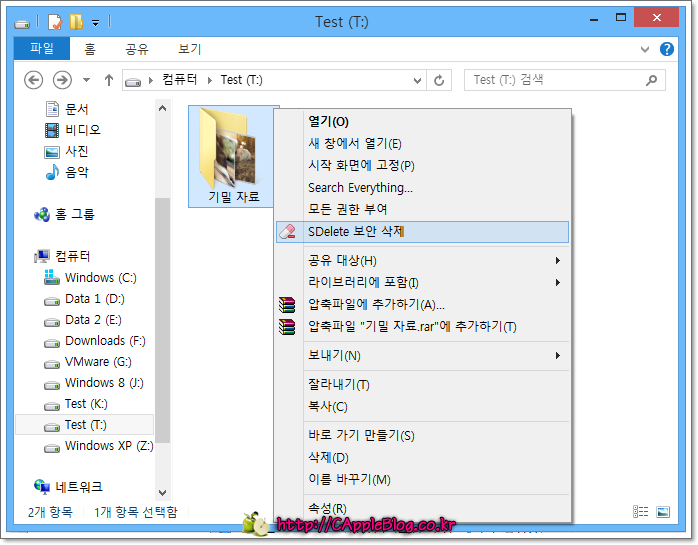Switch to the 홈 ribbon tab

coord(90,49)
